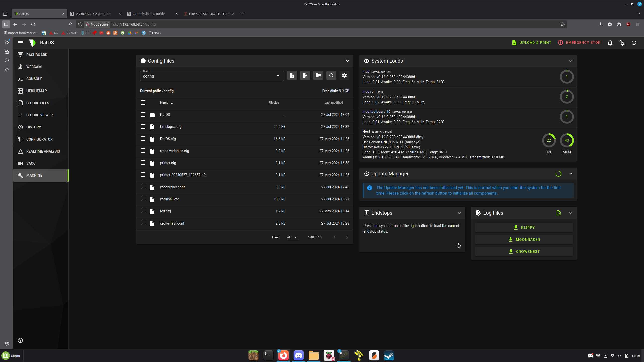
Task: Click the create new directory icon
Action: point(318,75)
